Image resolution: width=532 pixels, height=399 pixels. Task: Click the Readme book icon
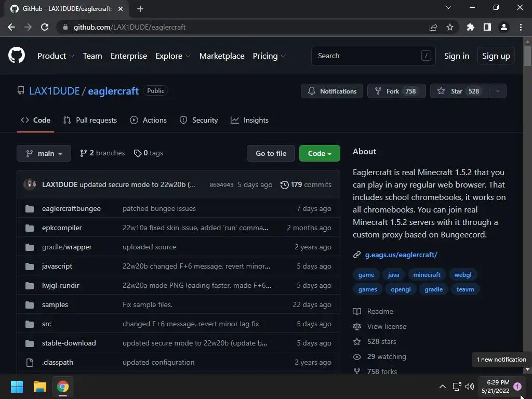[357, 312]
